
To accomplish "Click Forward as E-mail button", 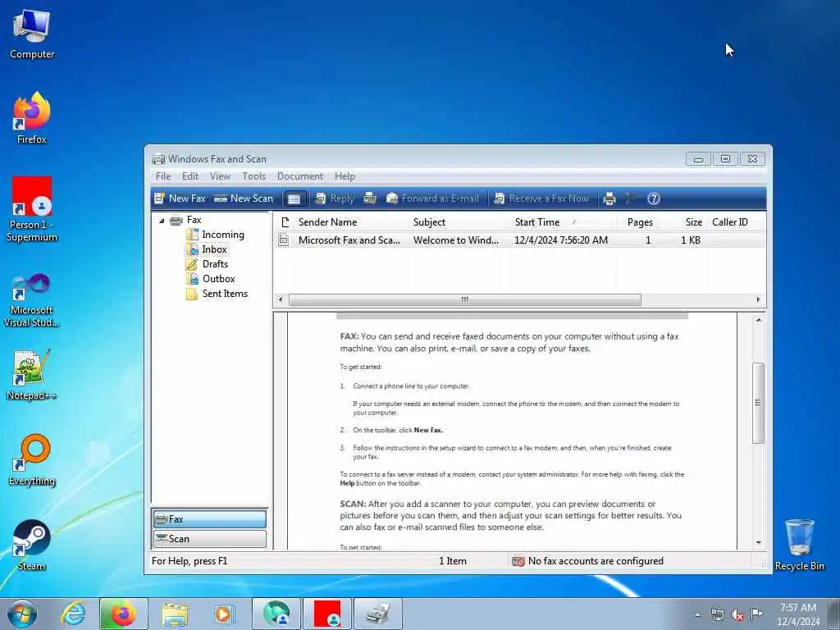I will click(431, 199).
